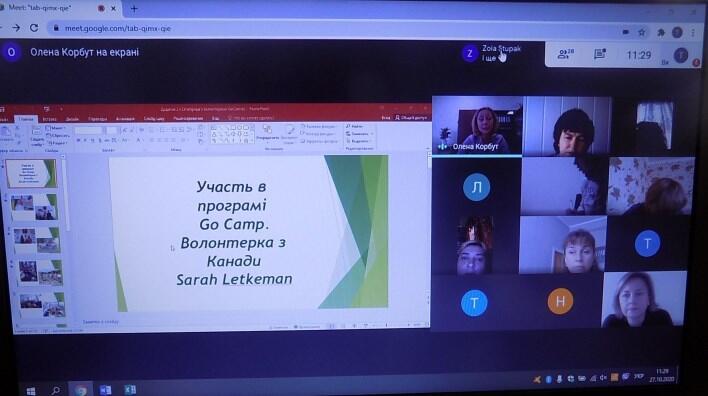Click the Zoia Stupak raised-hand notification
The image size is (708, 396).
pos(492,53)
